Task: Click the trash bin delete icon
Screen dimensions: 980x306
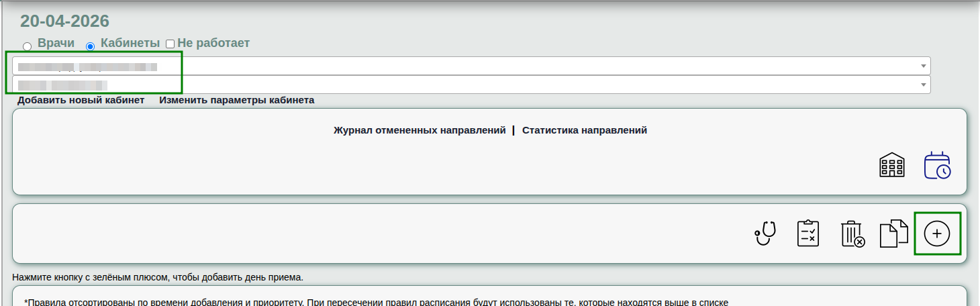Action: (x=852, y=234)
